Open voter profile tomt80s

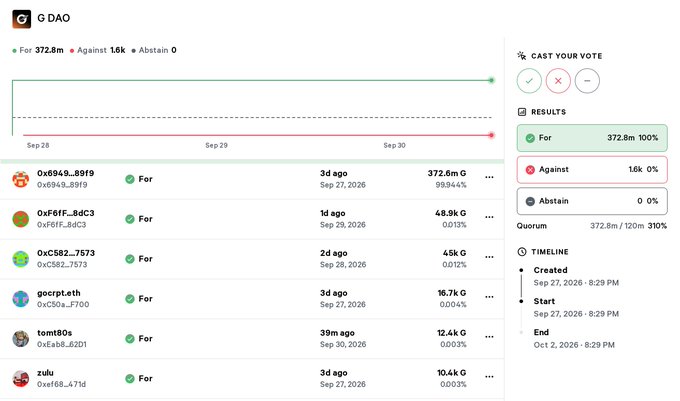pyautogui.click(x=55, y=333)
